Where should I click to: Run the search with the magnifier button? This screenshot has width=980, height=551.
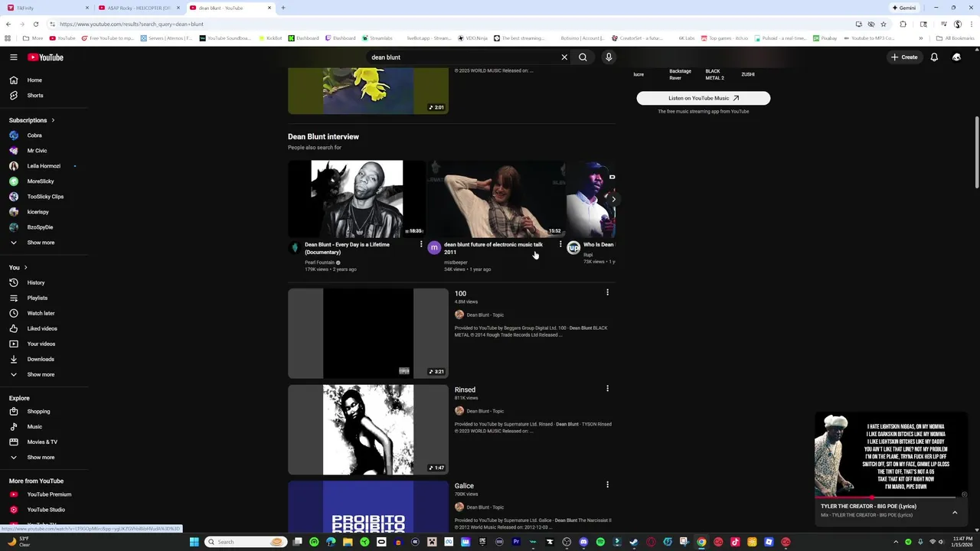point(583,57)
